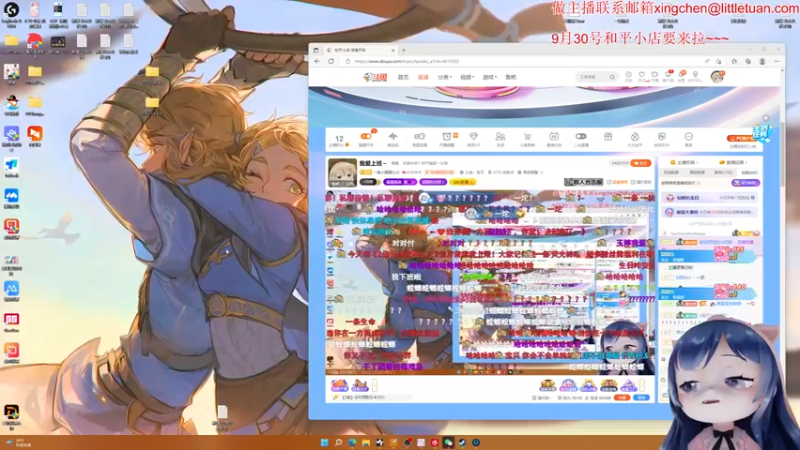This screenshot has width=800, height=450.
Task: Click the streamer avatar thumbnail in room info
Action: click(x=342, y=172)
